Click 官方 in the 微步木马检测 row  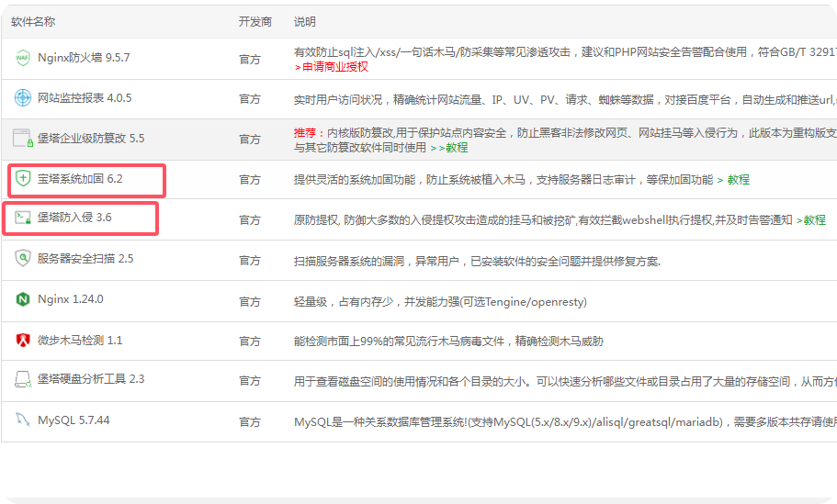pos(250,342)
